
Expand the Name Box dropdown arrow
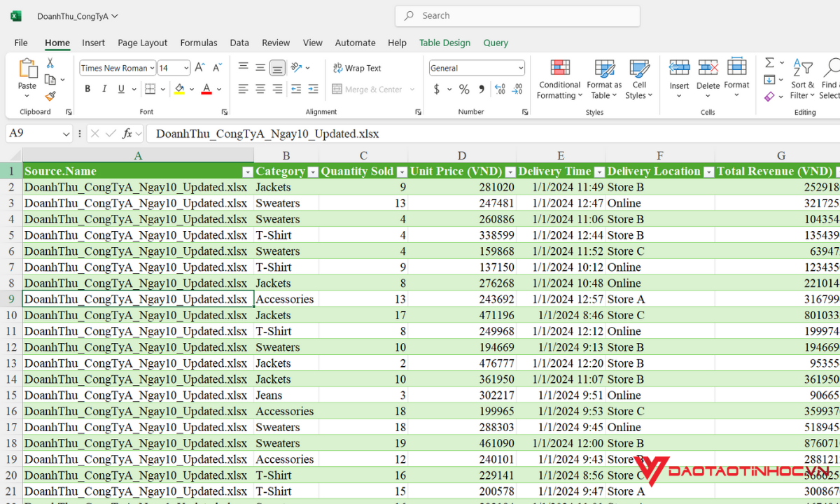coord(66,133)
